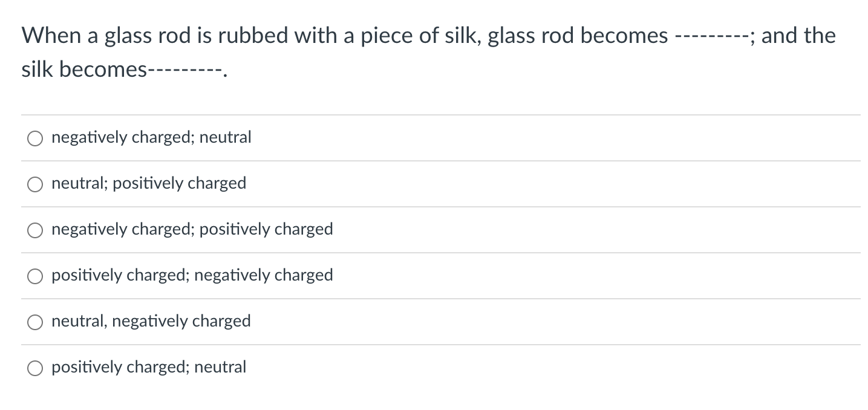Click the label 'positively charged; negatively charged'
This screenshot has height=410, width=868.
coord(192,275)
